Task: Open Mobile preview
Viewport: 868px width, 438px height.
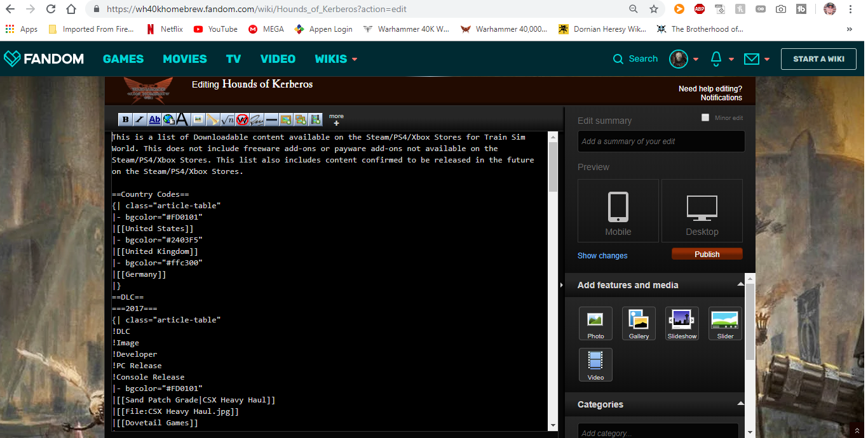Action: (x=618, y=211)
